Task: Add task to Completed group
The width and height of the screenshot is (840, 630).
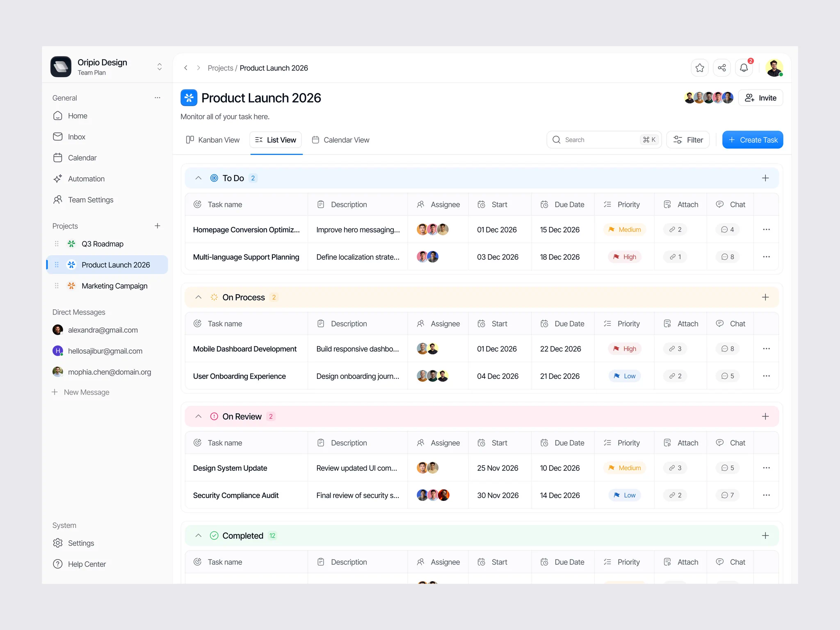Action: [x=765, y=536]
